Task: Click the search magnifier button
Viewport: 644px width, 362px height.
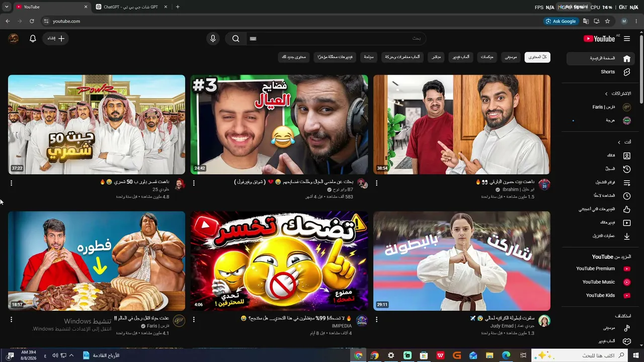Action: pyautogui.click(x=235, y=39)
